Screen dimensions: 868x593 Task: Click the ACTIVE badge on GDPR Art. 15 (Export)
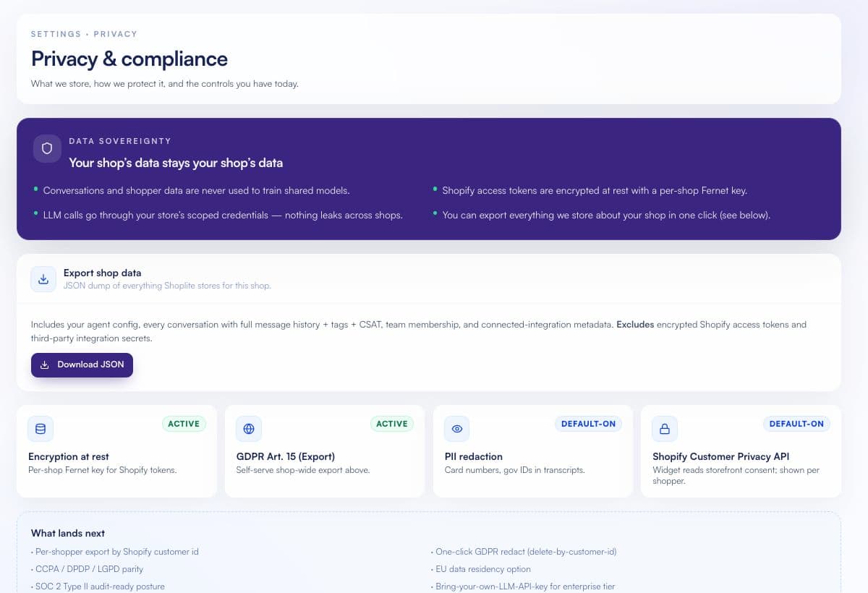(392, 424)
